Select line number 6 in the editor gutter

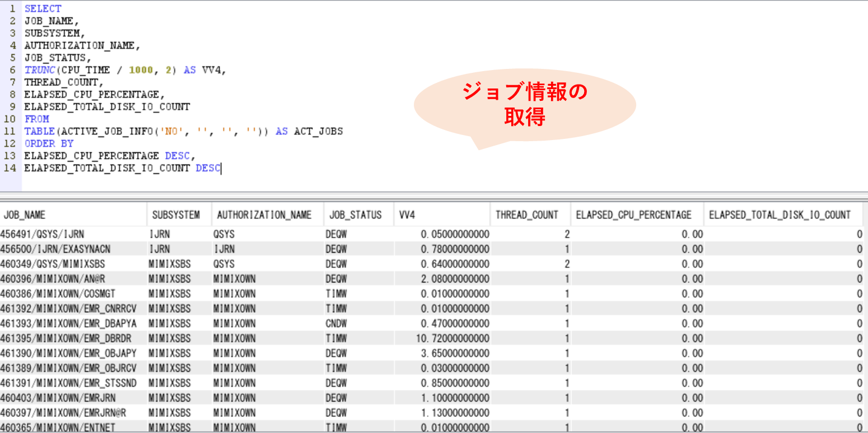(12, 69)
